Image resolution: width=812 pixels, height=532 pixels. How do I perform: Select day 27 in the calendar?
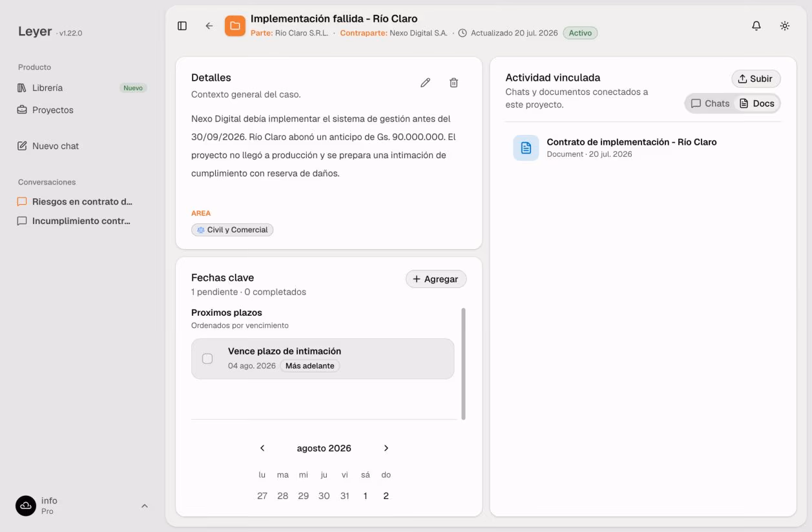[x=262, y=496]
